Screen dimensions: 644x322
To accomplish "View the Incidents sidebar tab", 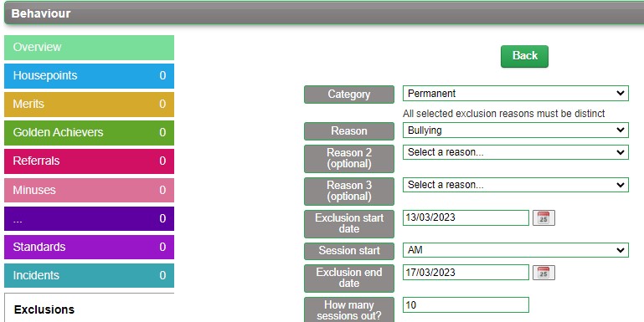I will 89,275.
